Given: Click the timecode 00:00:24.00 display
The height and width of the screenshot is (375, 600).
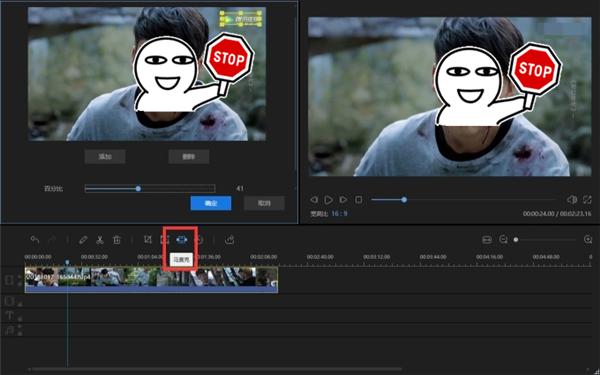Looking at the screenshot, I should coord(538,214).
